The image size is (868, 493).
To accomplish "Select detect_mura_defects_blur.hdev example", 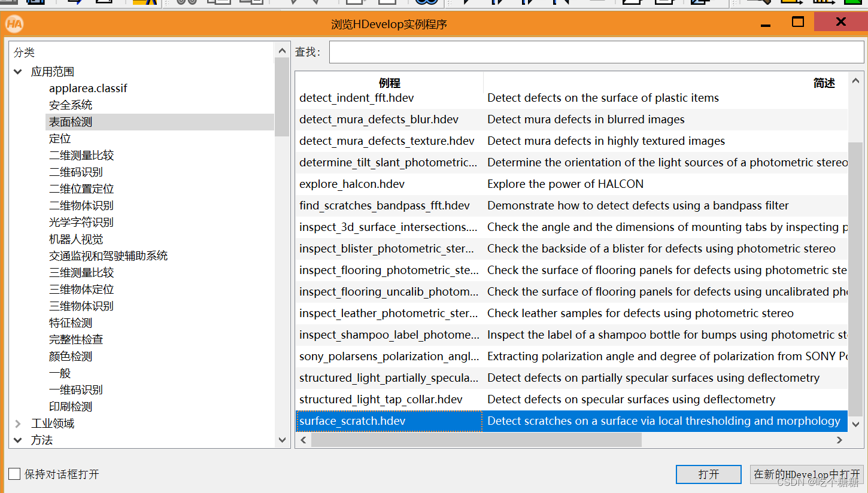I will 379,120.
